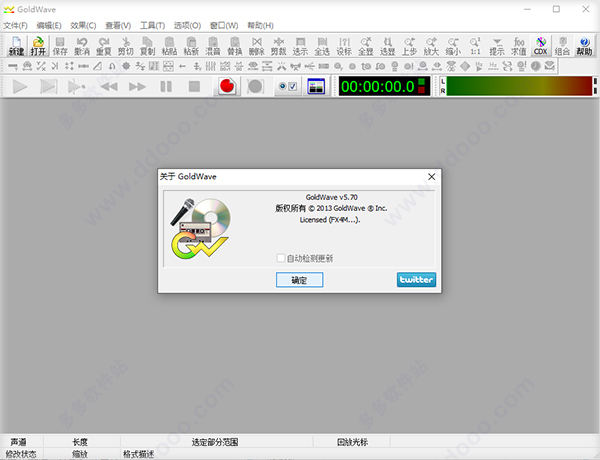Click the 撤消 (Undo) toolbar icon
The width and height of the screenshot is (600, 460).
click(x=82, y=46)
